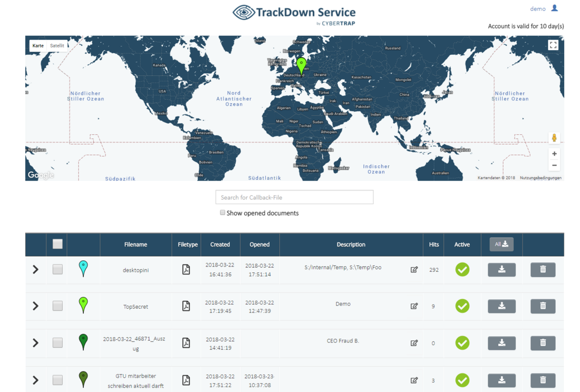This screenshot has width=580, height=392.
Task: Tick the select-all checkbox in table header
Action: click(57, 244)
